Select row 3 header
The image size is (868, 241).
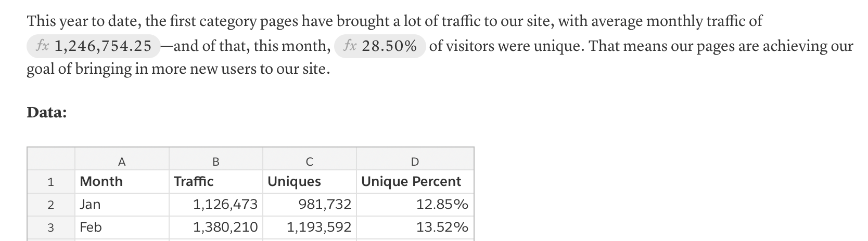(50, 227)
